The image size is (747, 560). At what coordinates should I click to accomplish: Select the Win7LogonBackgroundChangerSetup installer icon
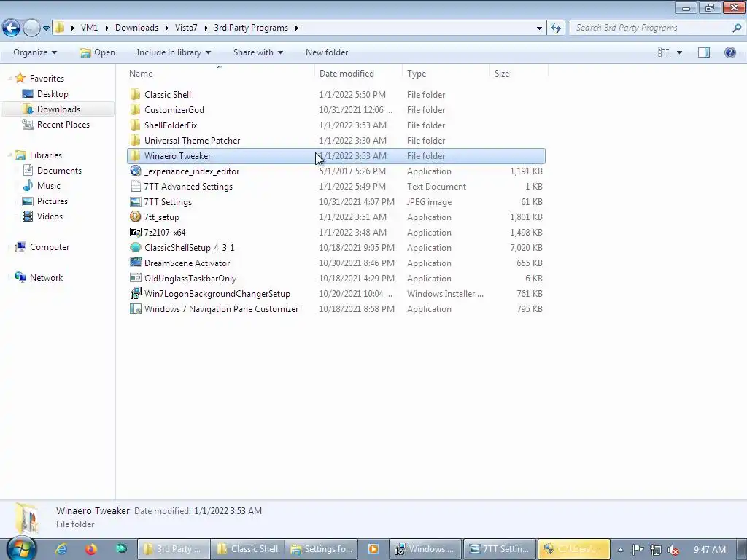pos(135,293)
